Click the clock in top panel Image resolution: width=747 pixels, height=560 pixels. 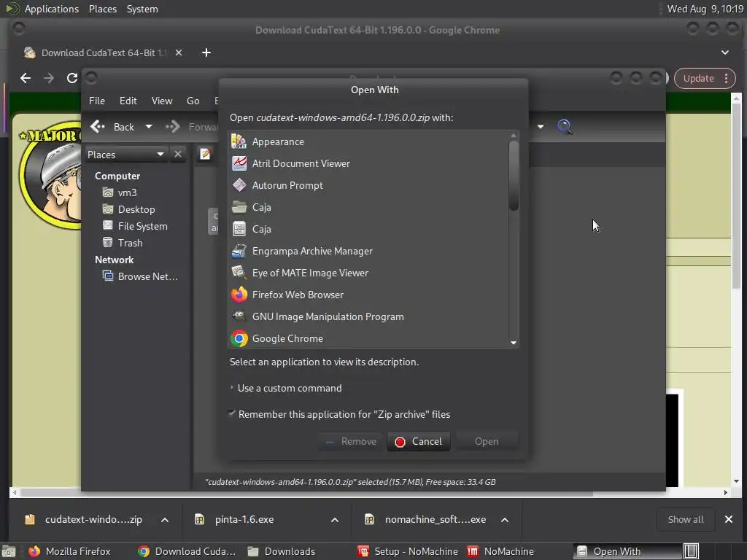click(705, 9)
